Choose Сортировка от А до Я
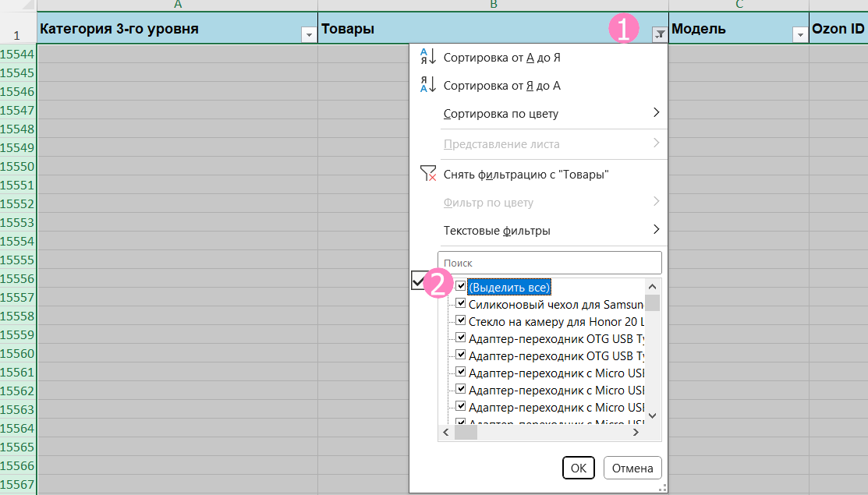This screenshot has width=868, height=495. (501, 58)
